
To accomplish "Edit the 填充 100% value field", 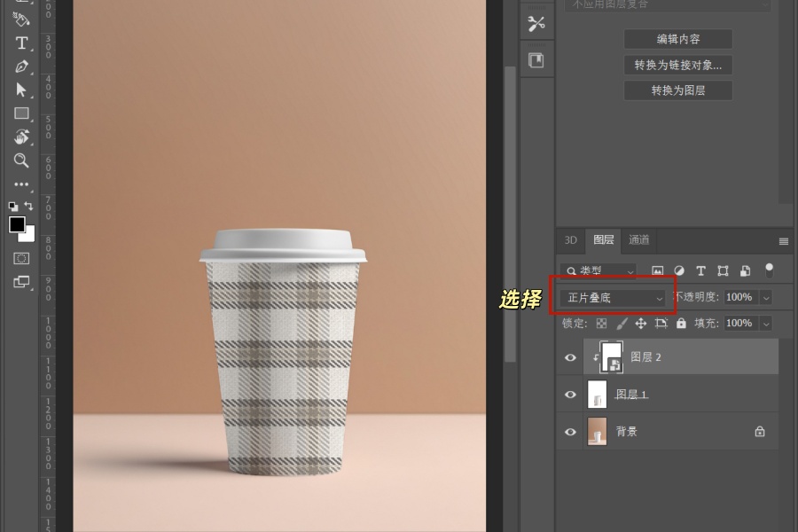I will [741, 324].
